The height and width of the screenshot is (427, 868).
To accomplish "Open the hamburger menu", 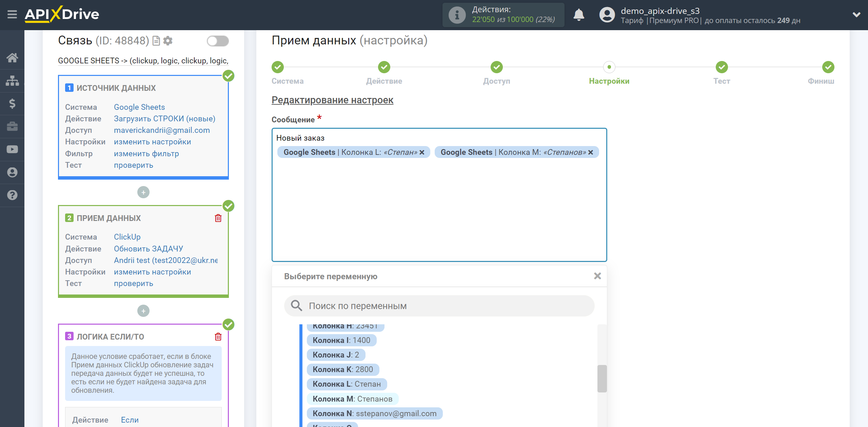I will 12,15.
